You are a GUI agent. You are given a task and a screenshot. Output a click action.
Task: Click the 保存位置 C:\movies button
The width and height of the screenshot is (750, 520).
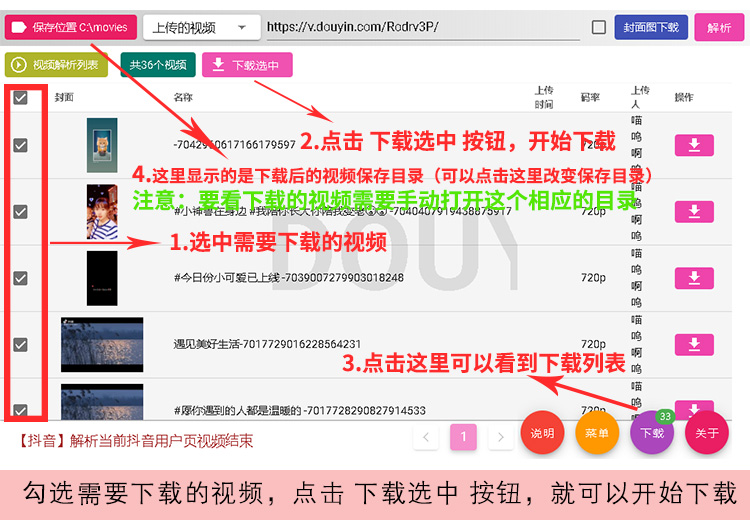tap(71, 27)
